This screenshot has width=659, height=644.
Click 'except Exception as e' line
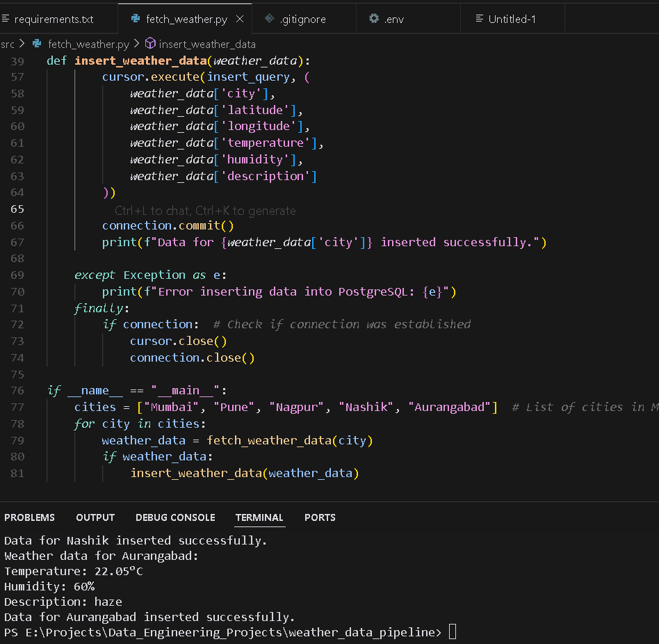click(x=150, y=275)
